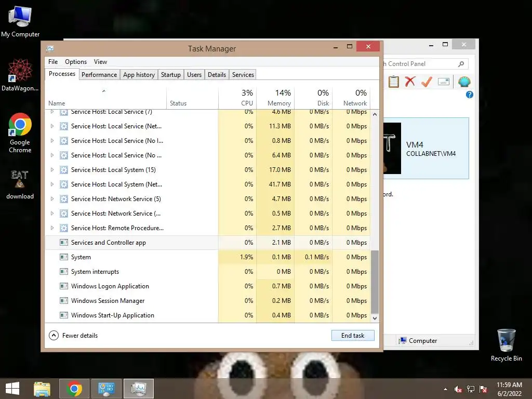
Task: Switch to Chrome in the taskbar
Action: point(74,389)
